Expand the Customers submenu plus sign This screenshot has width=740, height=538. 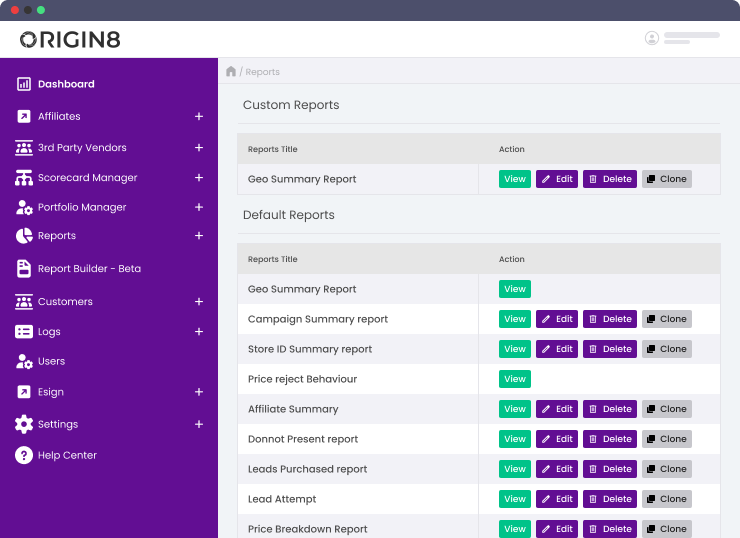[199, 302]
